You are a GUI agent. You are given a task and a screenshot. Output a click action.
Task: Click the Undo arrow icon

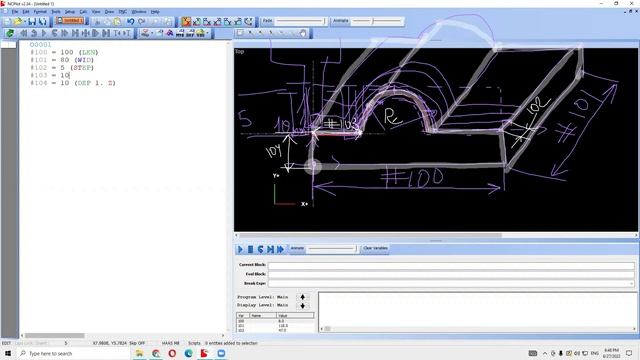pos(131,21)
